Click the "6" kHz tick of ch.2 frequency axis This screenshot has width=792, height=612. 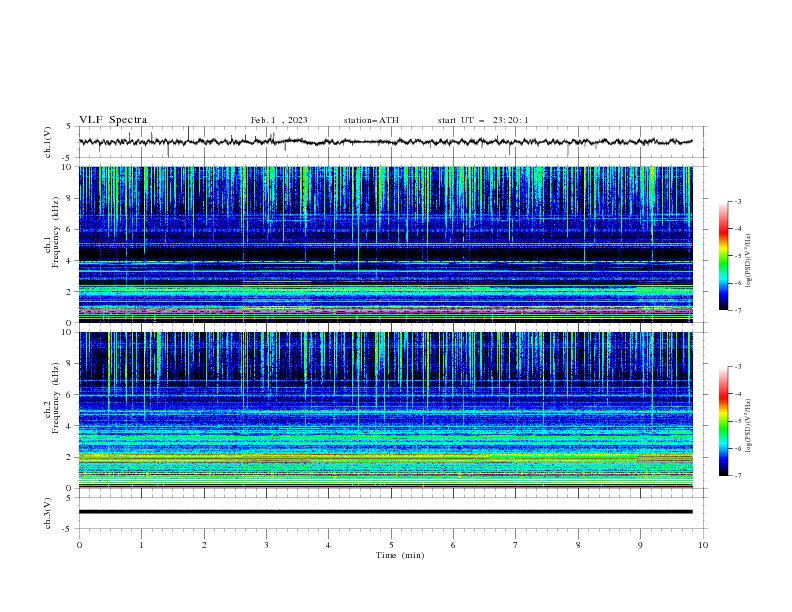tap(69, 394)
